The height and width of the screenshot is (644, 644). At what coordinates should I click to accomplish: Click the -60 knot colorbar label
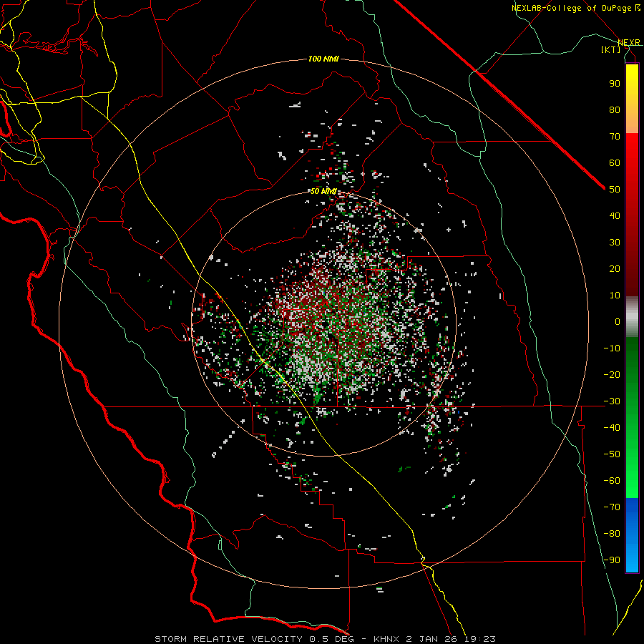coord(612,481)
